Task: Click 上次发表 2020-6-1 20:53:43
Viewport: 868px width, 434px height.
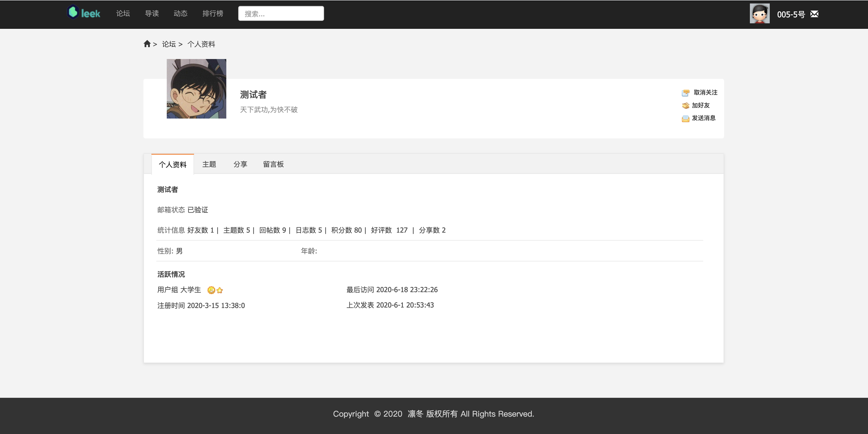Action: point(390,305)
